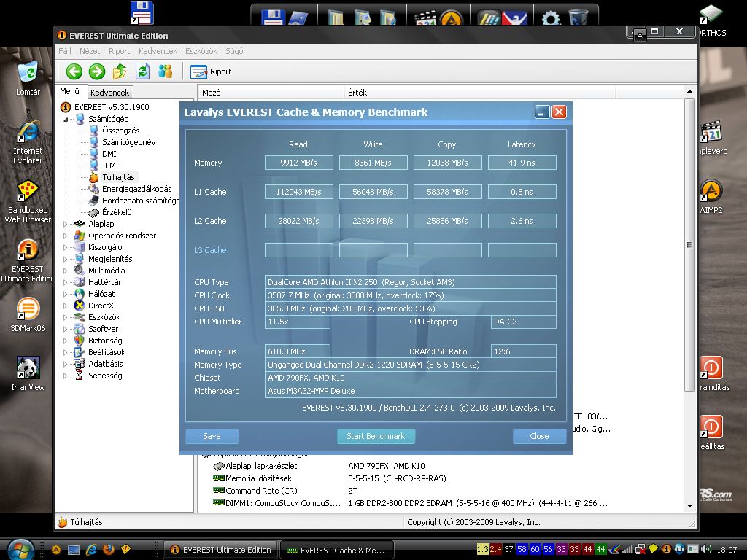
Task: Select Energiagazdálkodás in the tree
Action: pos(136,189)
